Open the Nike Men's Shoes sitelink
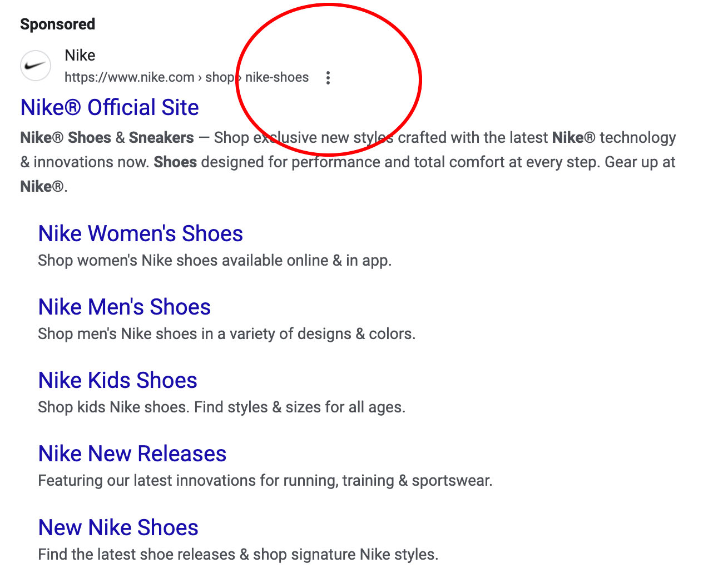 pyautogui.click(x=125, y=307)
